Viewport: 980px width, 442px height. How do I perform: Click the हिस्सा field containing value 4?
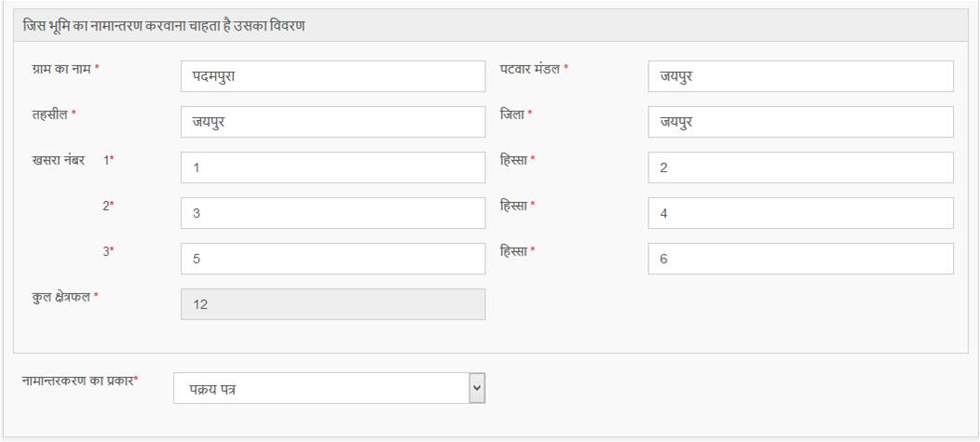(x=800, y=213)
